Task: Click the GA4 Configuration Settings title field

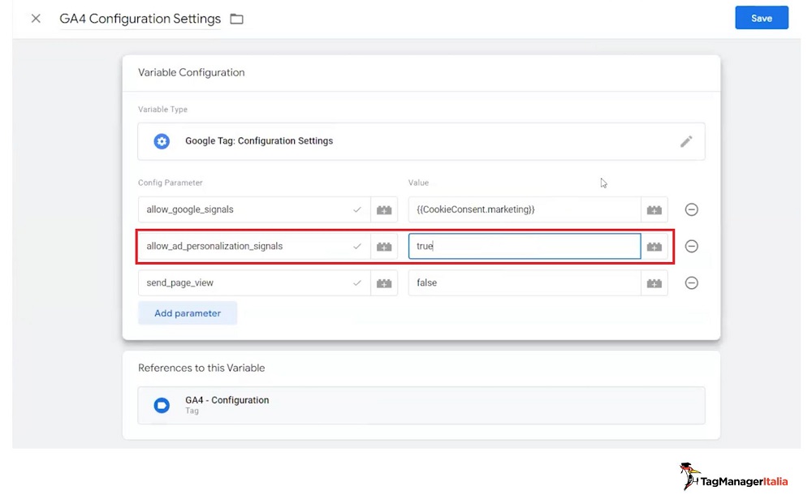Action: click(x=140, y=19)
